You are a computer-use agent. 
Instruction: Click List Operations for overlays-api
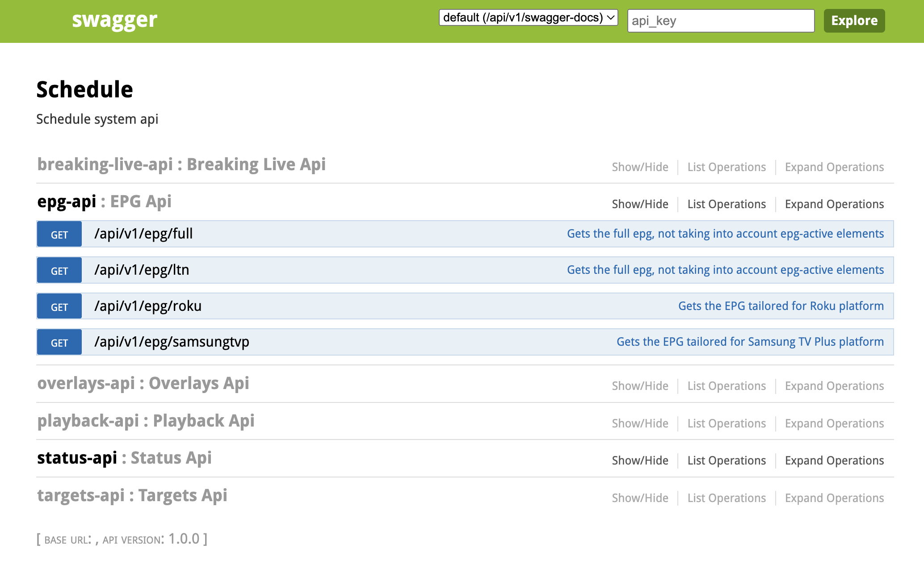click(x=727, y=385)
